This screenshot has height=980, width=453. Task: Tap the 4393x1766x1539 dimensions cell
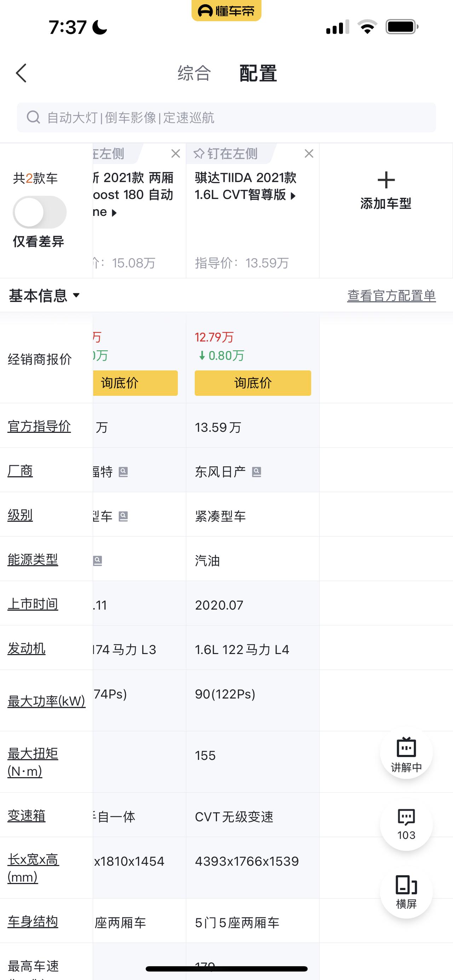click(x=247, y=861)
